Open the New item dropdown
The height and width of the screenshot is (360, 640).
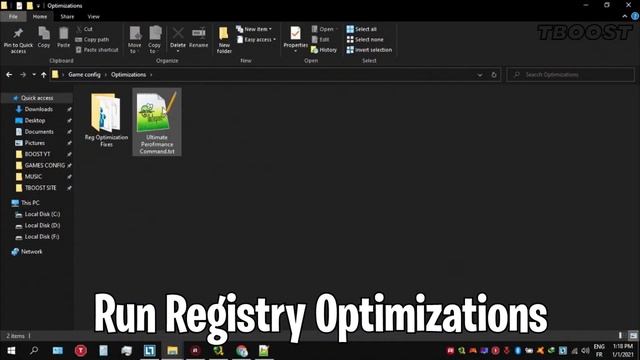tap(254, 29)
